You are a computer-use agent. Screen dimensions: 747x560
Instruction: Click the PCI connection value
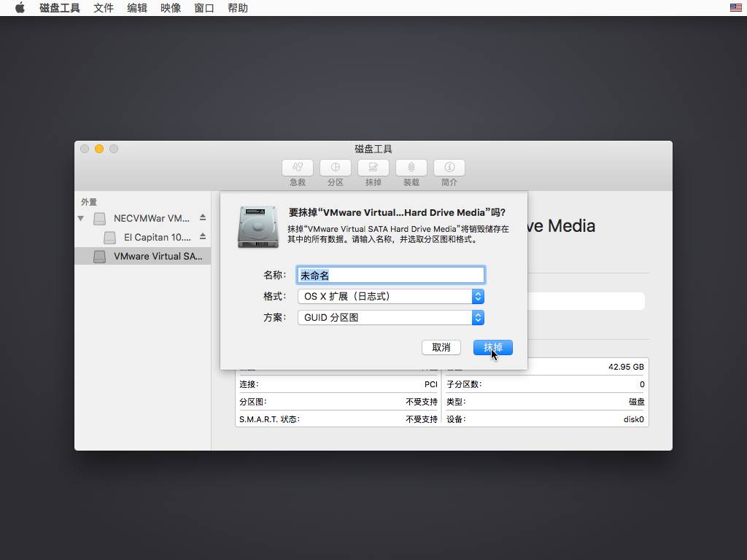[x=430, y=385]
